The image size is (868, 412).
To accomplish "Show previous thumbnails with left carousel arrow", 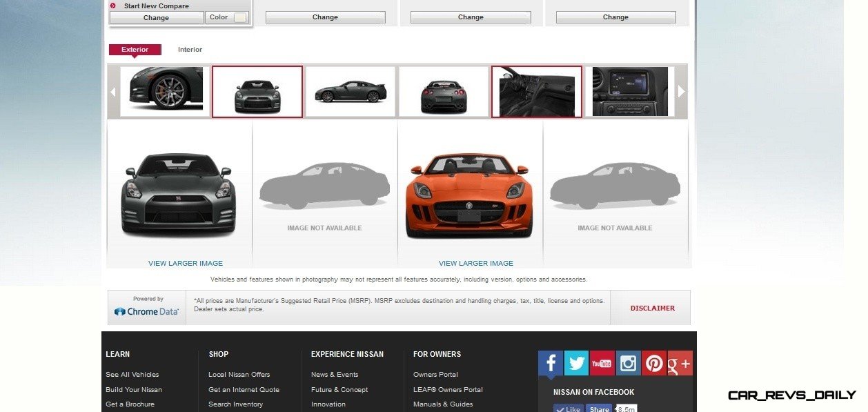I will pos(113,91).
